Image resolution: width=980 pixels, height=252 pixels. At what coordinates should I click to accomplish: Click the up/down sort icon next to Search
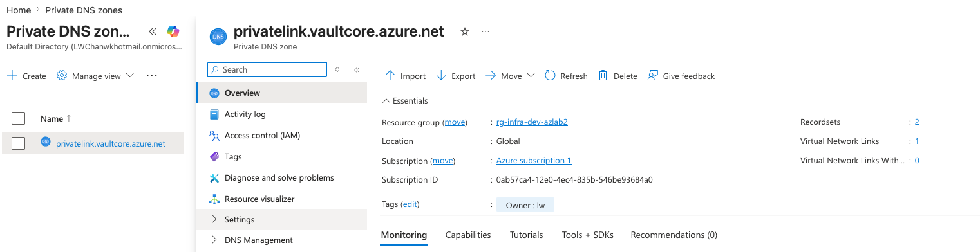[x=337, y=69]
